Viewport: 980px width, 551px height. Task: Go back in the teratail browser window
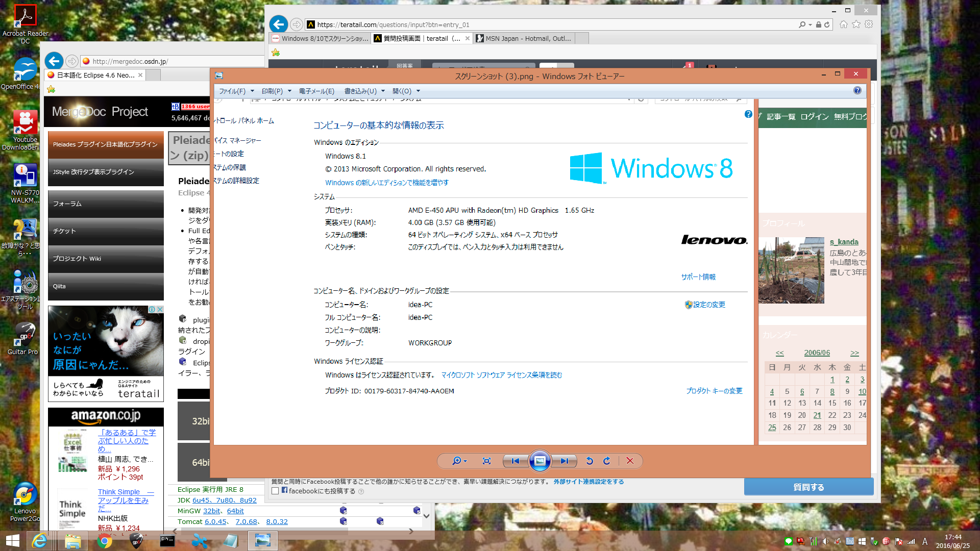coord(278,24)
